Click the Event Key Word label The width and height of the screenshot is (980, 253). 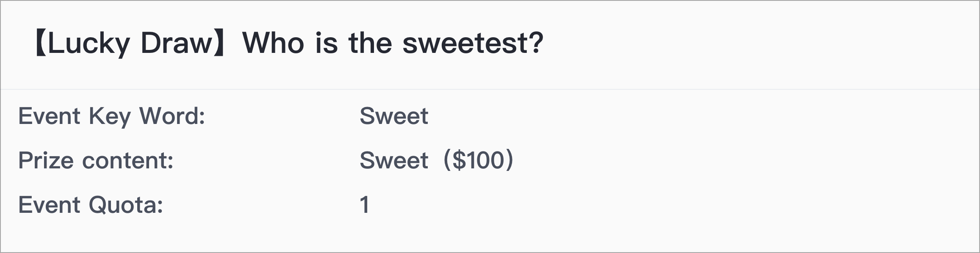[112, 116]
